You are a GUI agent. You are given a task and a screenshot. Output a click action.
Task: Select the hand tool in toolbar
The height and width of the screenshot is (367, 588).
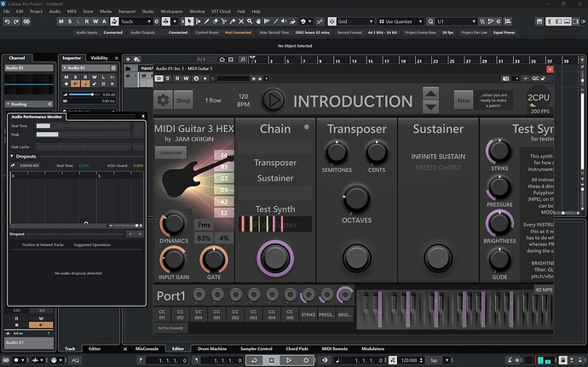click(x=258, y=22)
